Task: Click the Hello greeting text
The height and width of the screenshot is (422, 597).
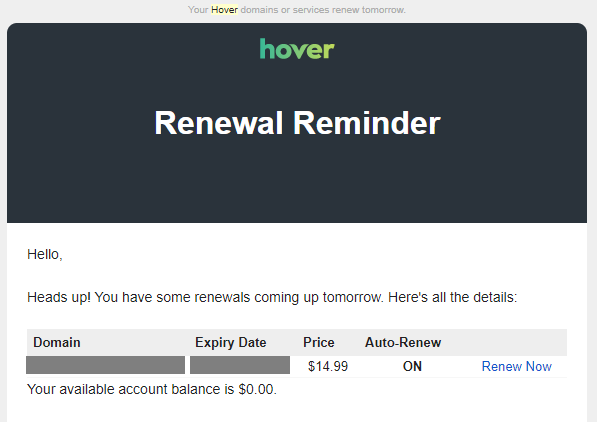Action: [x=45, y=254]
